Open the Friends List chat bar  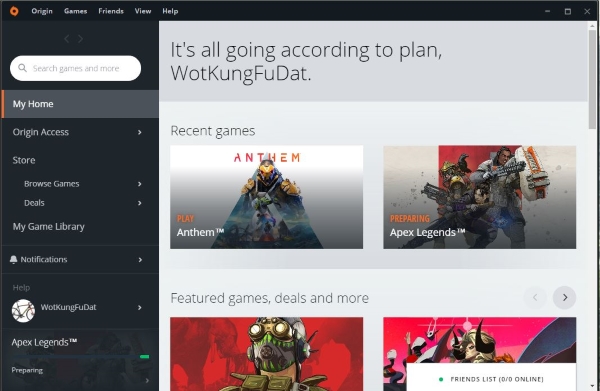pyautogui.click(x=491, y=379)
